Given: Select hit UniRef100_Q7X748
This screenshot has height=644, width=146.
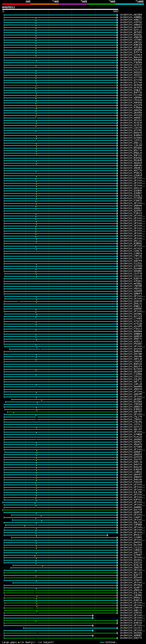Looking at the screenshot, I should click(131, 80).
